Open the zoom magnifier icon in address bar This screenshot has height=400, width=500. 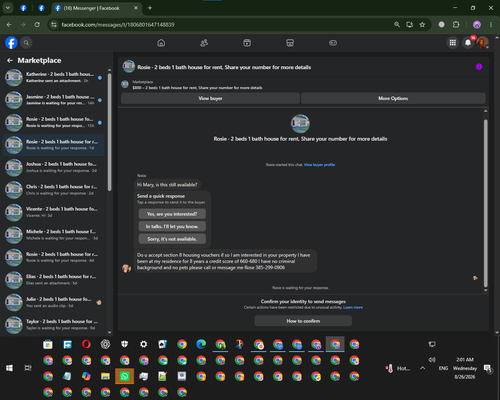click(397, 25)
